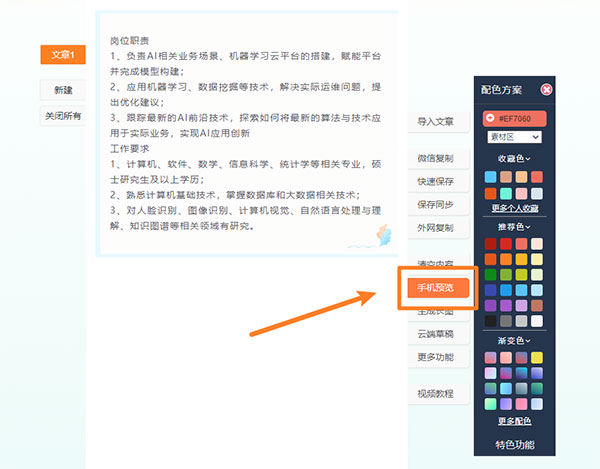Close the 配色方案 color panel

(546, 89)
